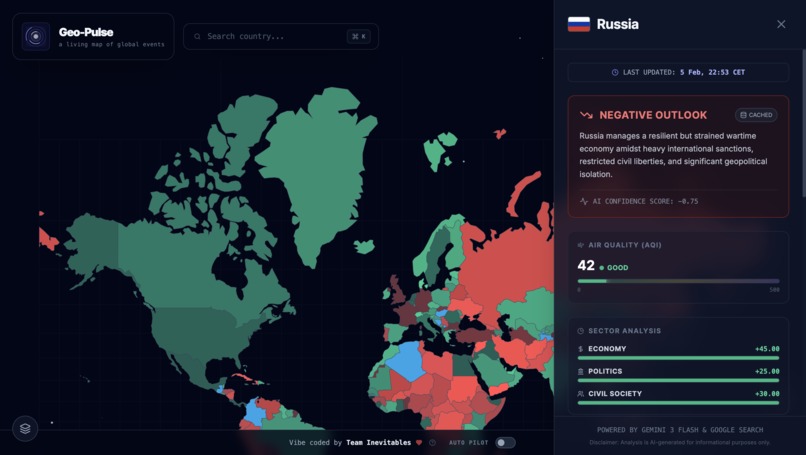
Task: Click the NEGATIVE OUTLOOK heading
Action: coord(653,115)
